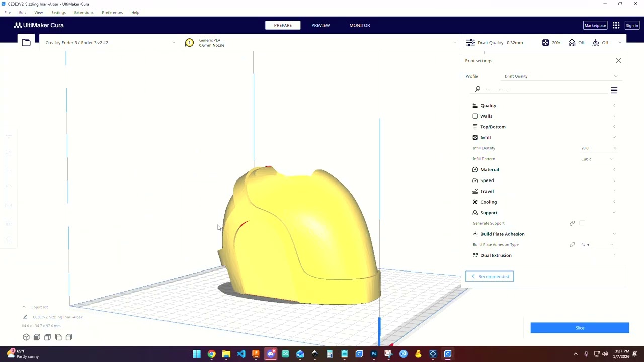Open the Draft Quality profile dropdown

tap(561, 76)
